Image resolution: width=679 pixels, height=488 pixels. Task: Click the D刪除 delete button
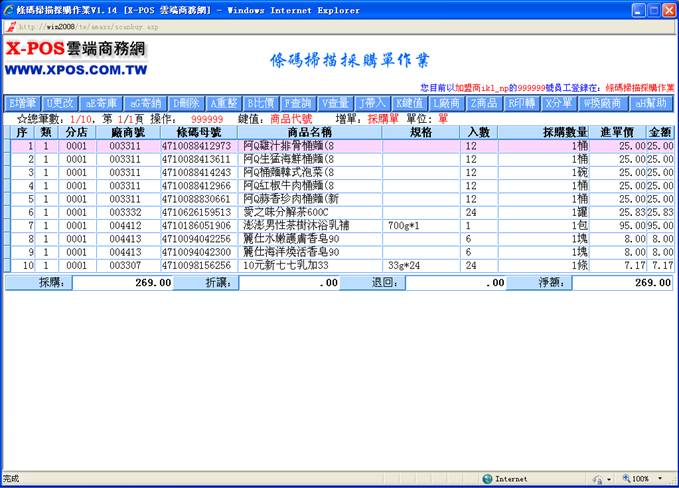click(187, 103)
